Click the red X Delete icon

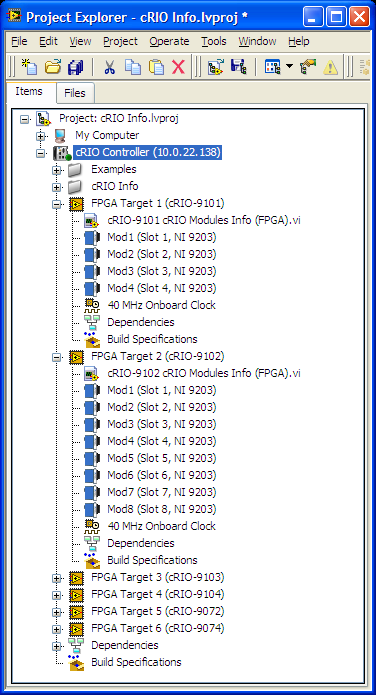click(x=178, y=67)
